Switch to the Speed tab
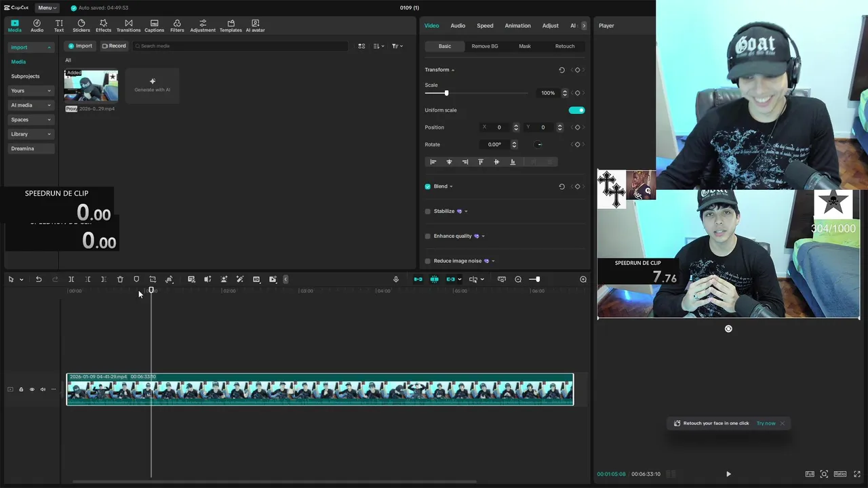 coord(485,26)
